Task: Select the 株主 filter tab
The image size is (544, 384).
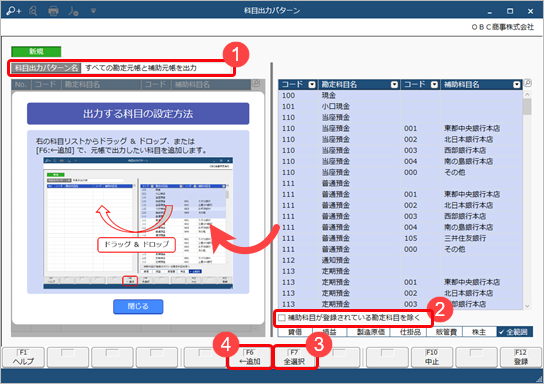Action: pos(479,332)
